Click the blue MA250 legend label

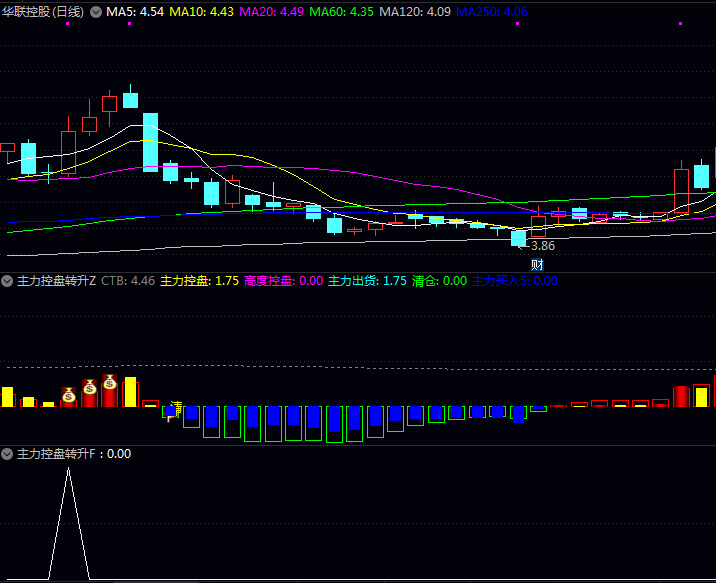(492, 12)
